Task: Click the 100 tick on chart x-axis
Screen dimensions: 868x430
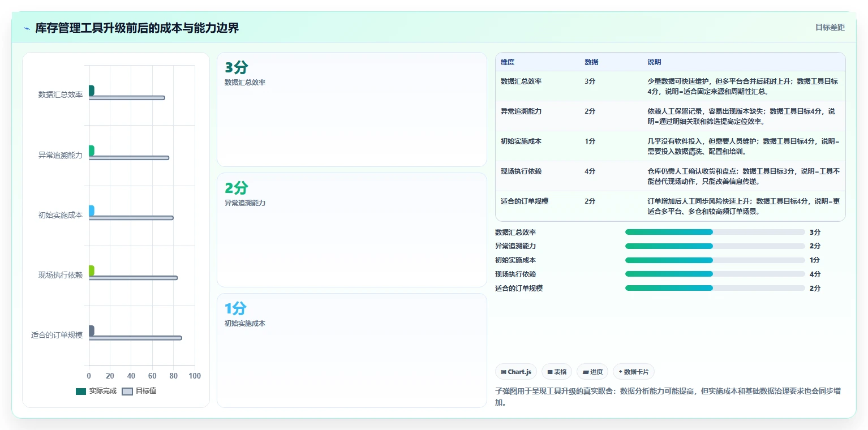Action: tap(195, 376)
